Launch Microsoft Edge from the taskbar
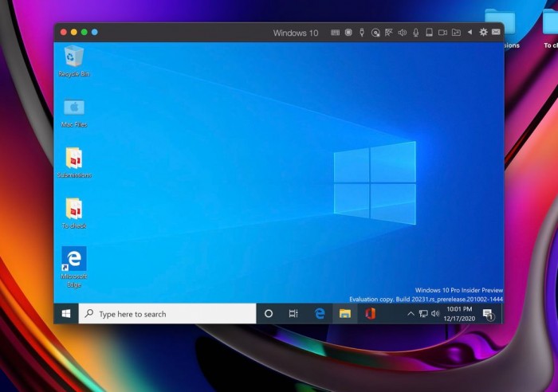The width and height of the screenshot is (558, 392). tap(320, 314)
